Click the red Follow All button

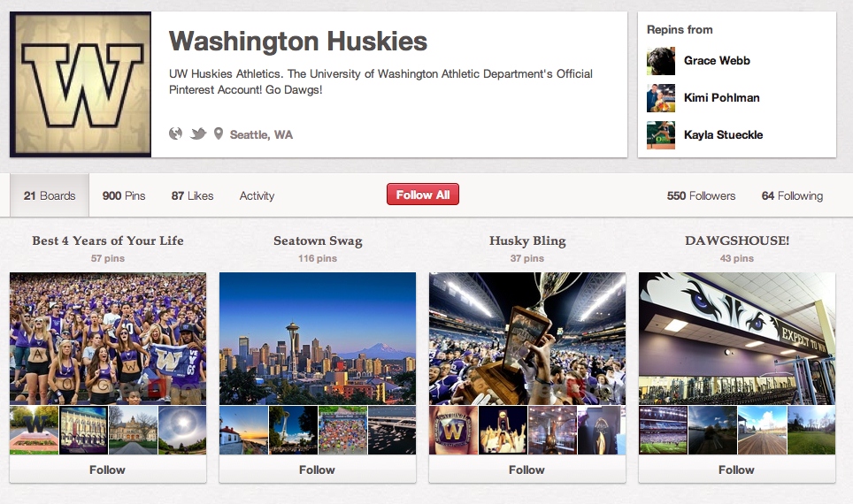point(423,195)
